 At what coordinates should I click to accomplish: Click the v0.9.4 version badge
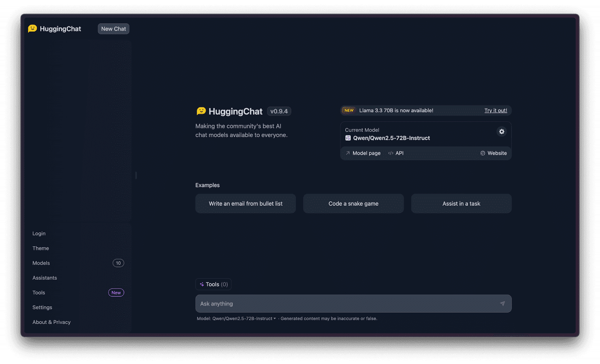[279, 111]
